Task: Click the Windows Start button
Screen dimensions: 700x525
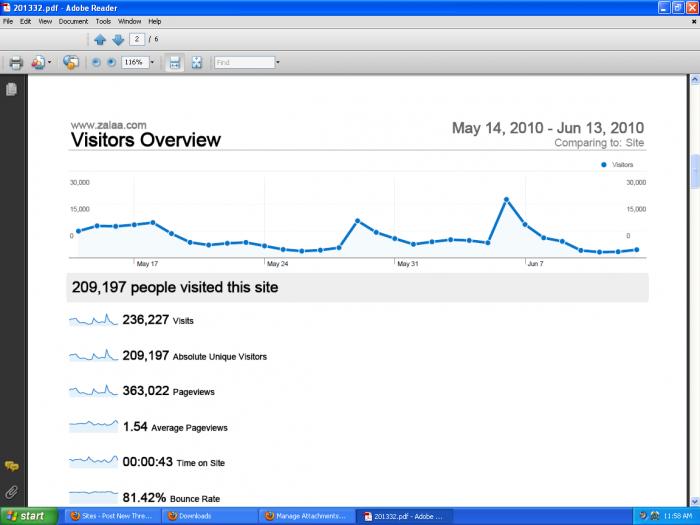Action: point(29,516)
